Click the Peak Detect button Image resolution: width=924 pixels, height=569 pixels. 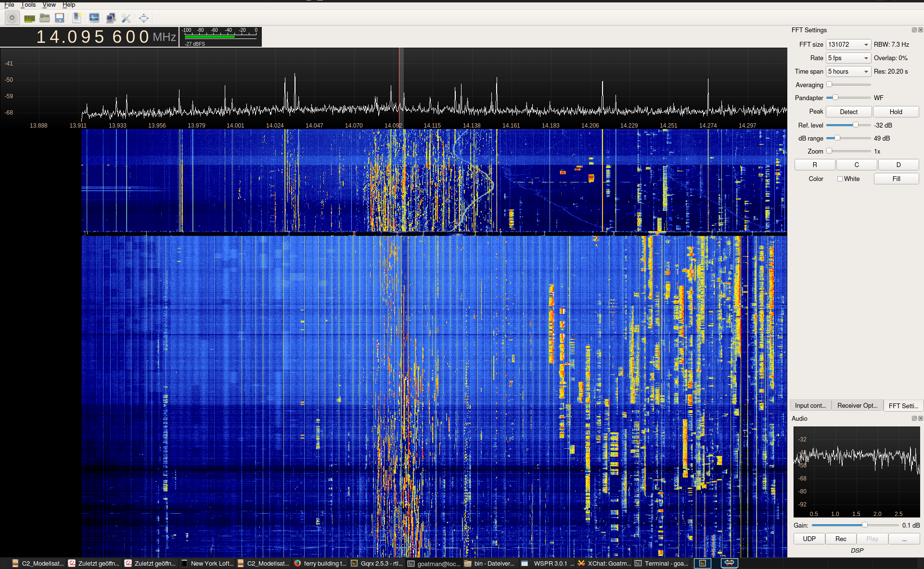click(848, 112)
